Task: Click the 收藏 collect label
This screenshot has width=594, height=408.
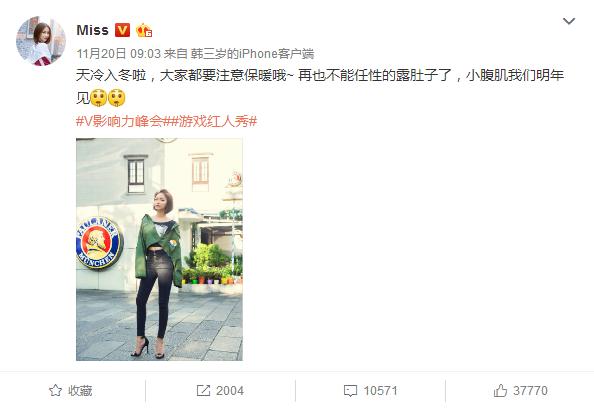Action: click(80, 391)
